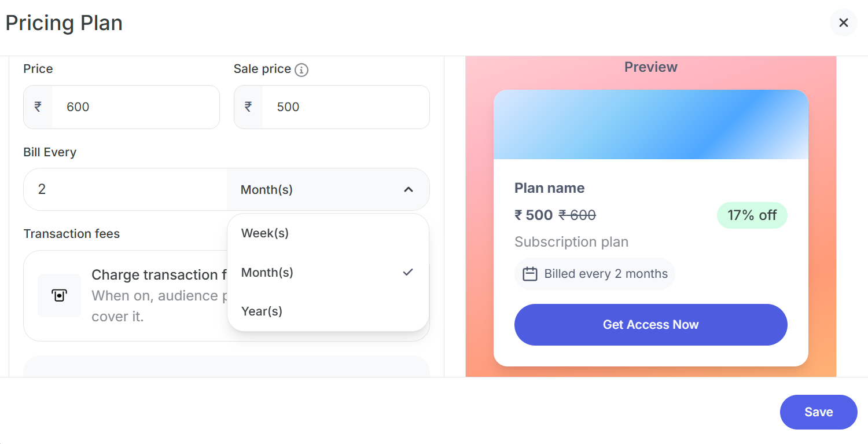Save the pricing plan

coord(818,412)
